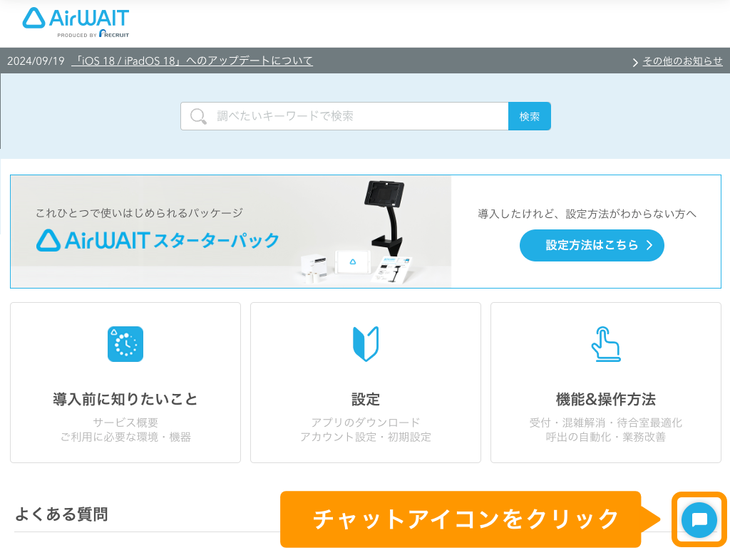730x560 pixels.
Task: Open the AirWAIT スターターパック banner image
Action: pos(231,232)
